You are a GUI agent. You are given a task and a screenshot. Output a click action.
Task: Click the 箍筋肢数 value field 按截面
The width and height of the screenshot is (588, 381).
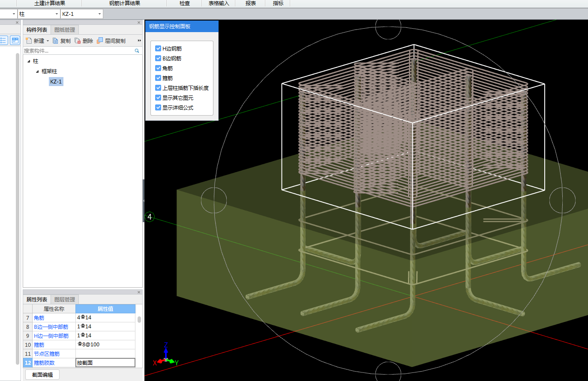105,363
